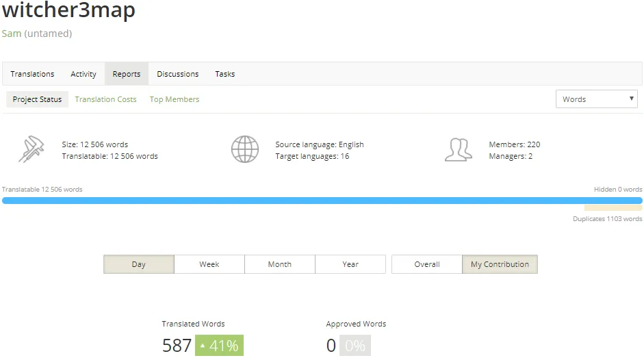The image size is (644, 358).
Task: Click the blue translatable words progress bar
Action: [x=322, y=201]
